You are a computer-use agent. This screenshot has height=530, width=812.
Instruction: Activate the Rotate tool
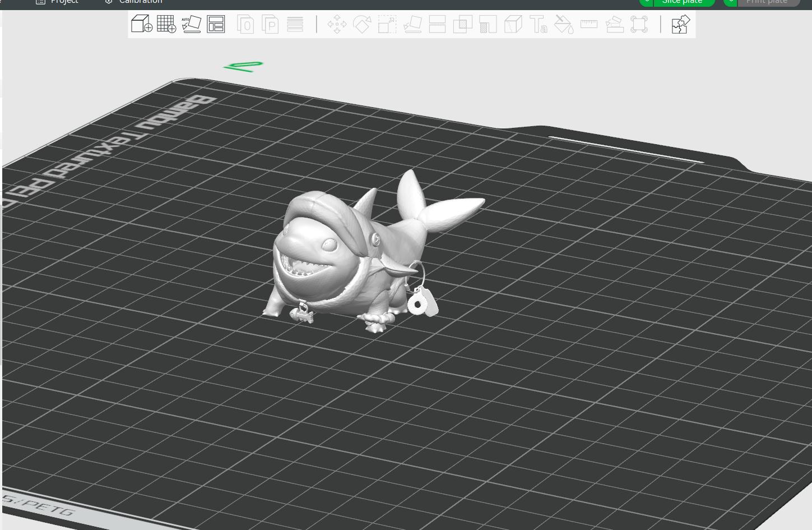362,24
